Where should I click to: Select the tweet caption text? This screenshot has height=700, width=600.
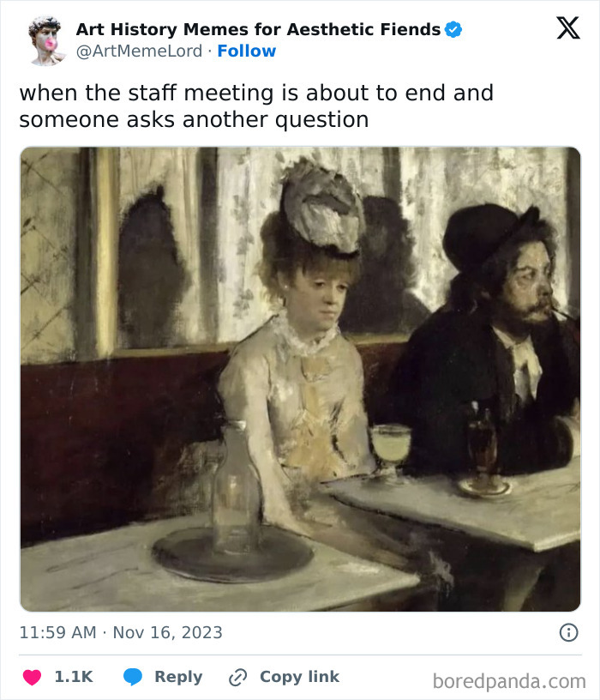257,106
